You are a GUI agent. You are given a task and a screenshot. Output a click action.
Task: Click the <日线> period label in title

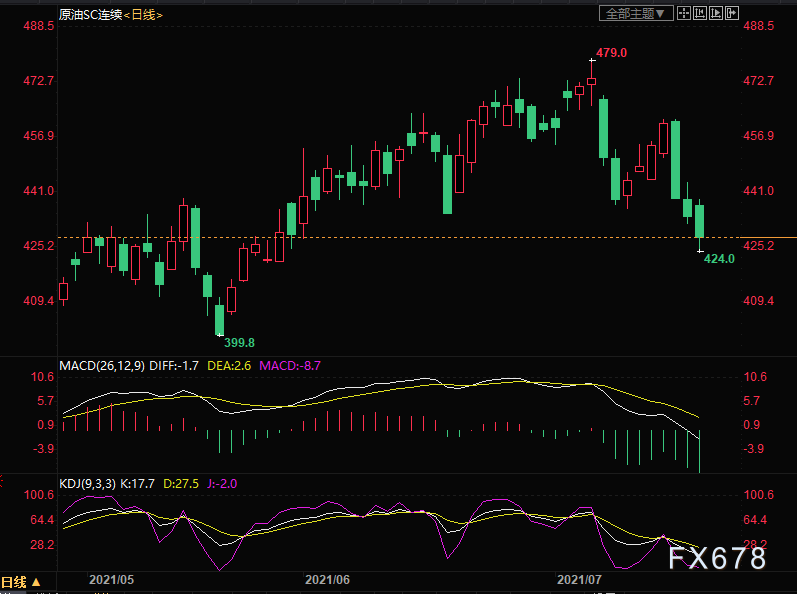pyautogui.click(x=143, y=15)
